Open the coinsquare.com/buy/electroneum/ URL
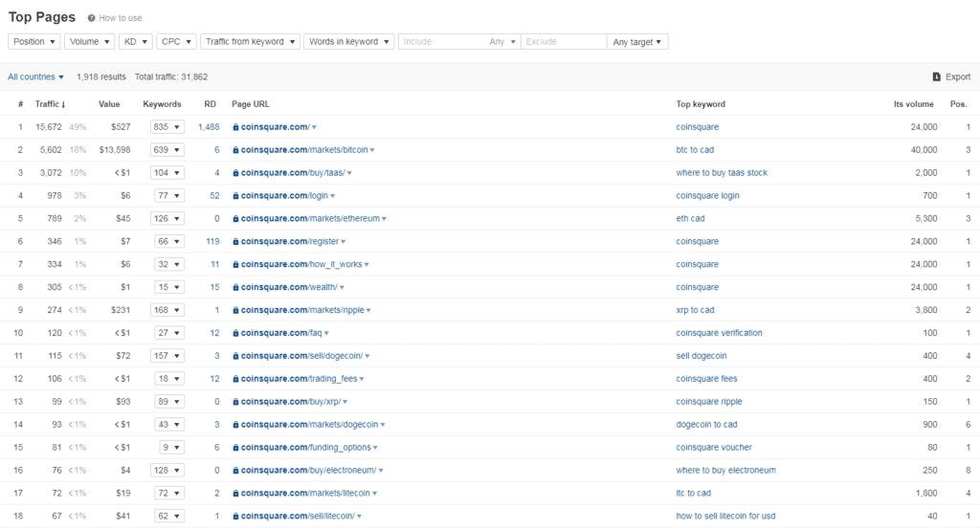Viewport: 980px width, 530px height. (x=309, y=470)
